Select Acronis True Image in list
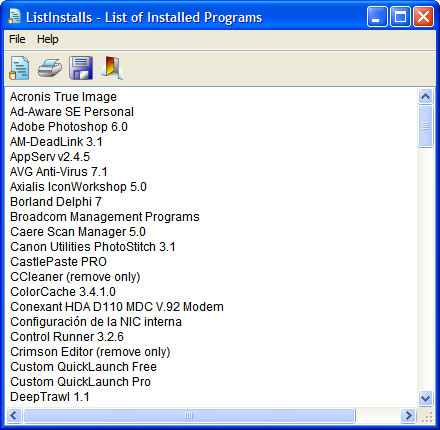 tap(63, 97)
